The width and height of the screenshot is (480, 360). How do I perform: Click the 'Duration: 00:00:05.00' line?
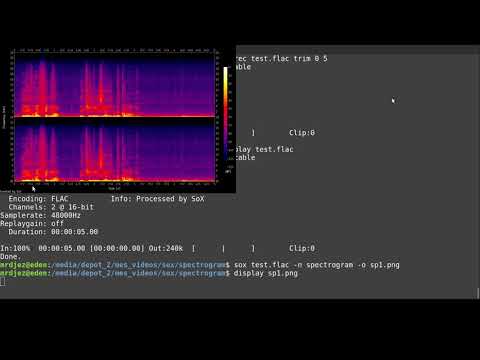[53, 232]
